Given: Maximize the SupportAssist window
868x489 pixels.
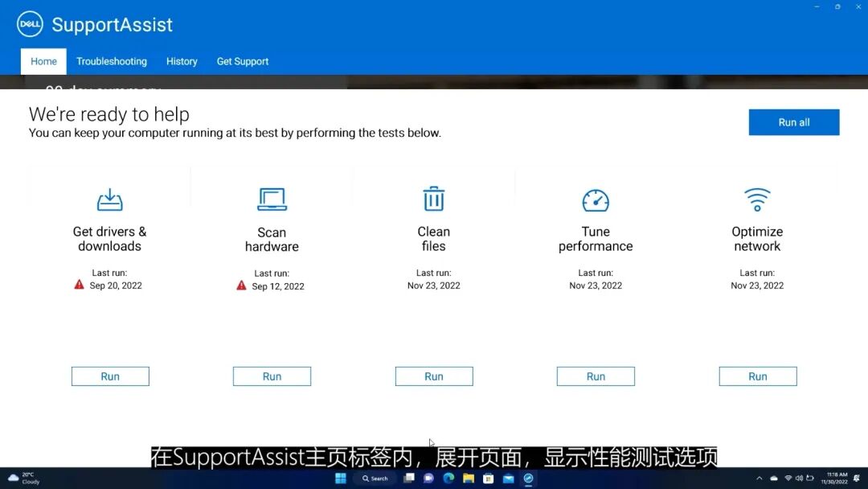Looking at the screenshot, I should (x=837, y=6).
